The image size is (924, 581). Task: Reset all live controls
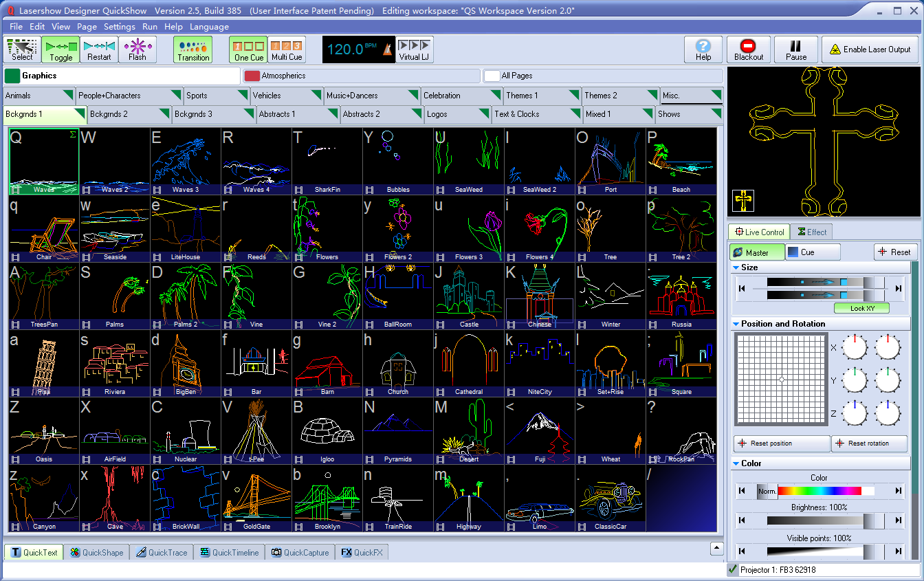896,252
